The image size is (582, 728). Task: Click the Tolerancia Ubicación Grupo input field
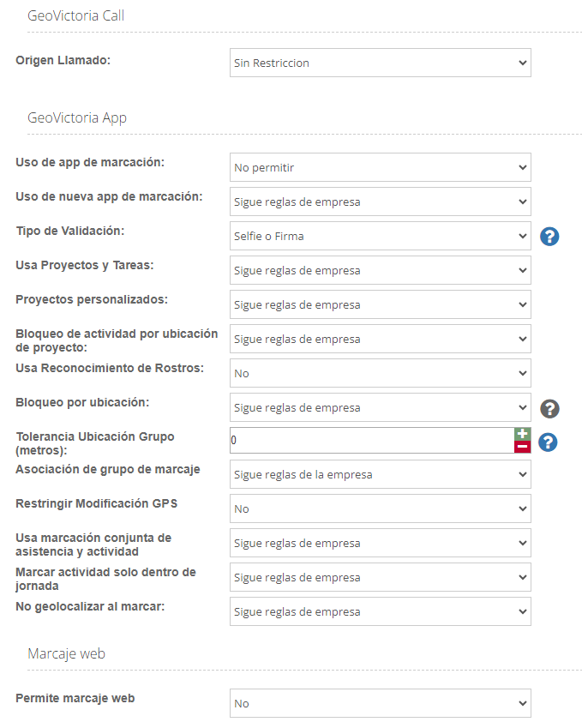click(370, 441)
